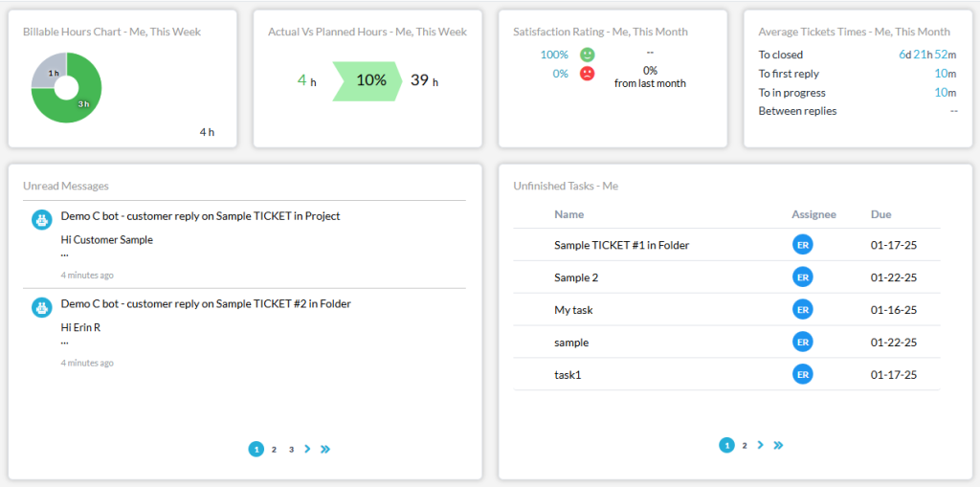980x487 pixels.
Task: Jump to last page of Unread Messages
Action: [x=325, y=449]
